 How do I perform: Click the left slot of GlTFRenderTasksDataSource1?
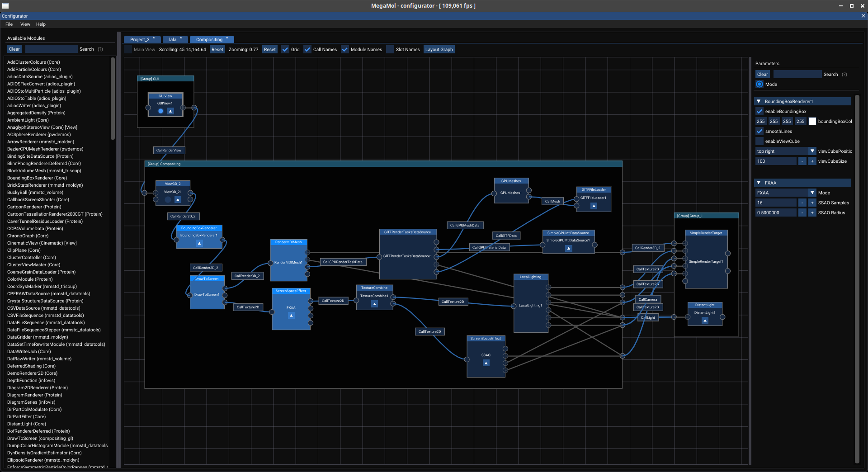[379, 257]
